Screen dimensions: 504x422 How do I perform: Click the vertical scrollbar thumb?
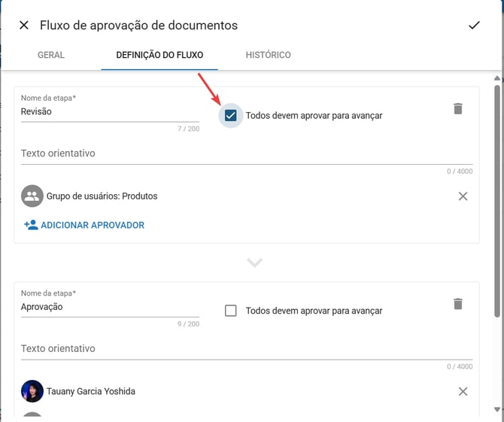pos(497,201)
